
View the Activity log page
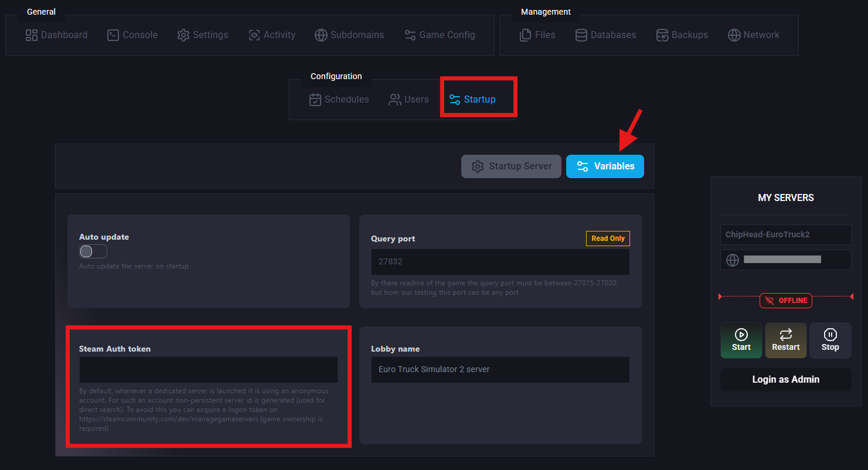point(272,35)
